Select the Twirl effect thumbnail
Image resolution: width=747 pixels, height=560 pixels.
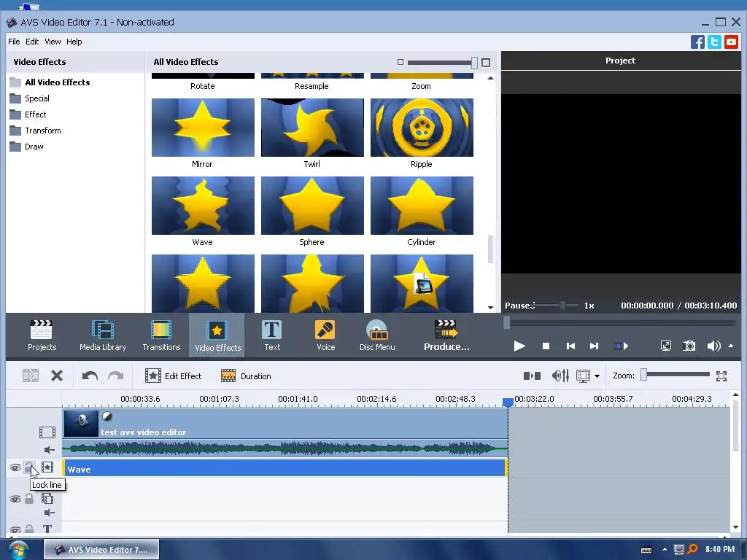click(312, 128)
